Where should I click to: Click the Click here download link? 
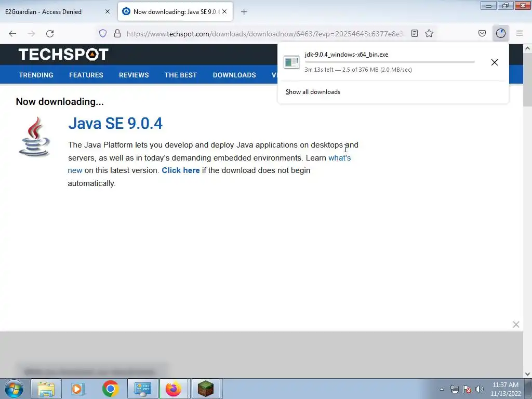(180, 170)
